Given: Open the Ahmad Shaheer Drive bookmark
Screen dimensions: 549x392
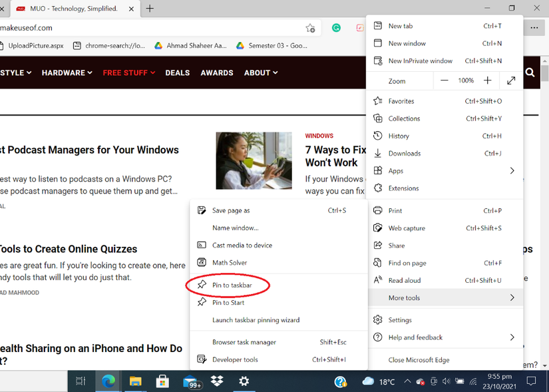Looking at the screenshot, I should tap(191, 45).
